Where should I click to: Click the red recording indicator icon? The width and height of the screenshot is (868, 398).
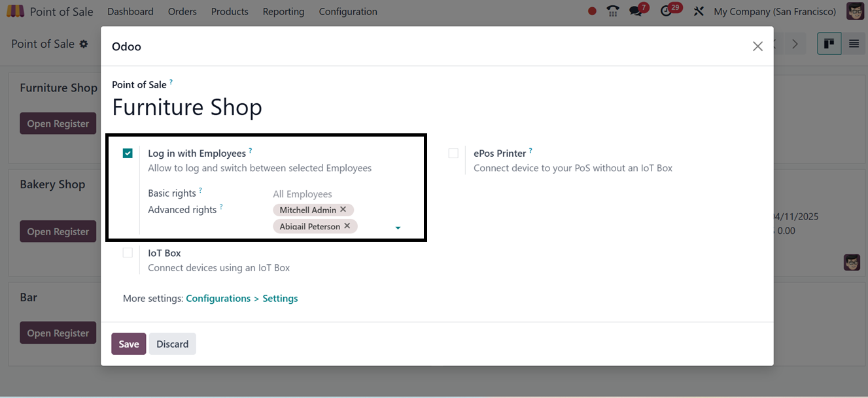(592, 11)
